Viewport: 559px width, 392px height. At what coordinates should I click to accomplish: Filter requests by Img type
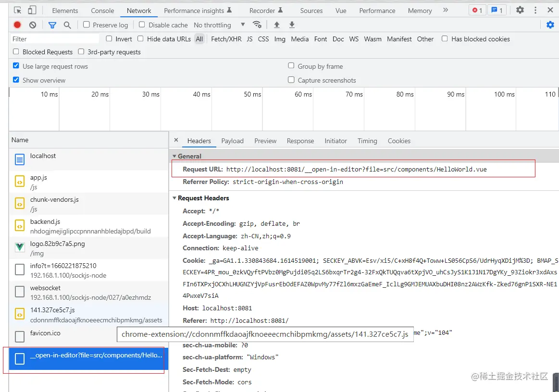coord(280,39)
